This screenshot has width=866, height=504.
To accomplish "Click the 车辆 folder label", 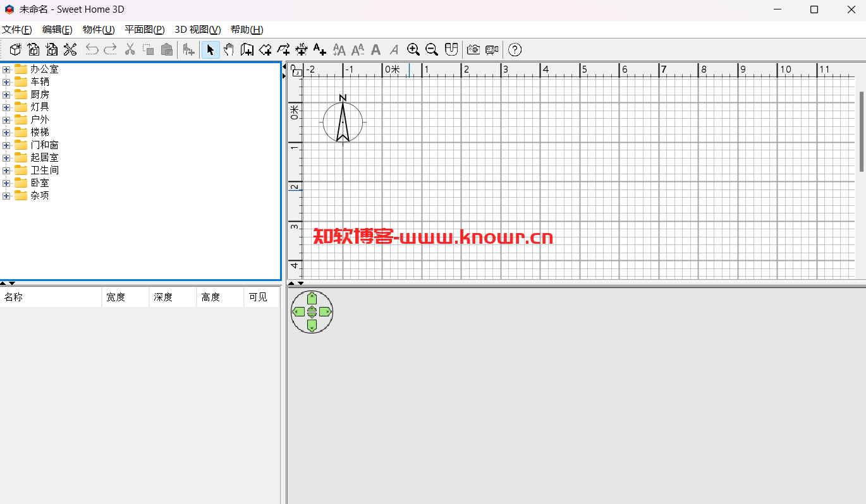I will [x=40, y=82].
